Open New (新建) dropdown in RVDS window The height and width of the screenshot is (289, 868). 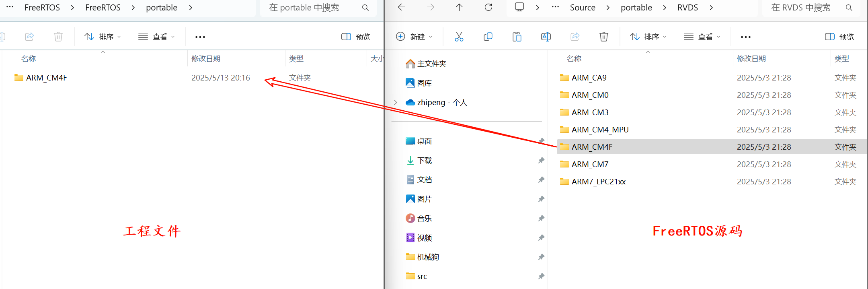[414, 37]
